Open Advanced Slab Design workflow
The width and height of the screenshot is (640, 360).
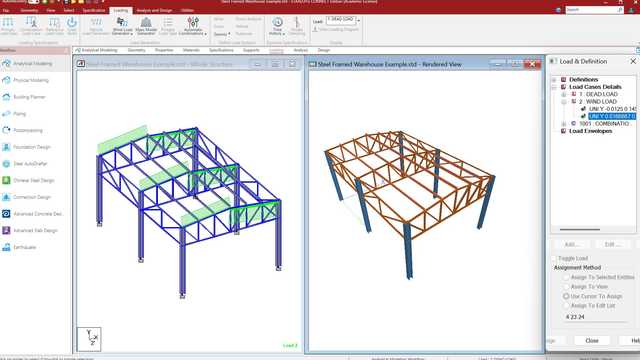click(30, 231)
